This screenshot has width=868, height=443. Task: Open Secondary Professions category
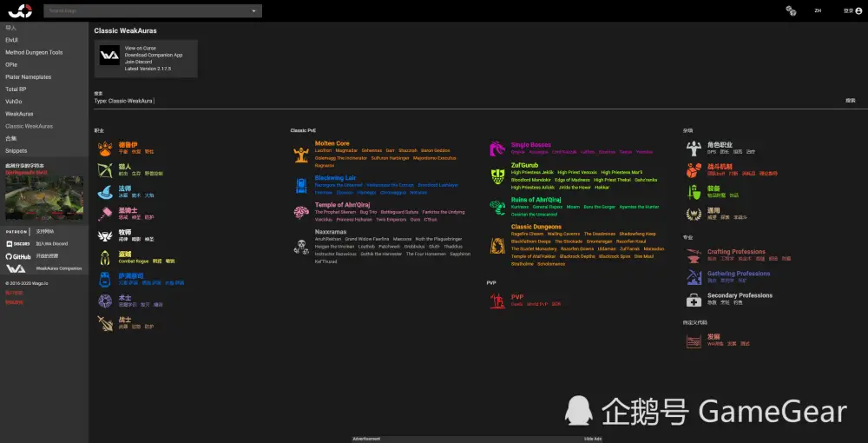(740, 295)
